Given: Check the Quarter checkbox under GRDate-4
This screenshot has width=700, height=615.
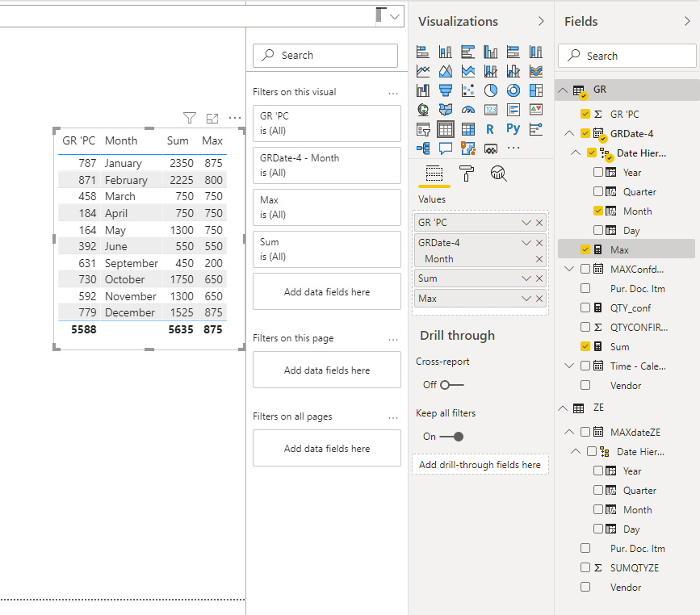Looking at the screenshot, I should pyautogui.click(x=598, y=191).
